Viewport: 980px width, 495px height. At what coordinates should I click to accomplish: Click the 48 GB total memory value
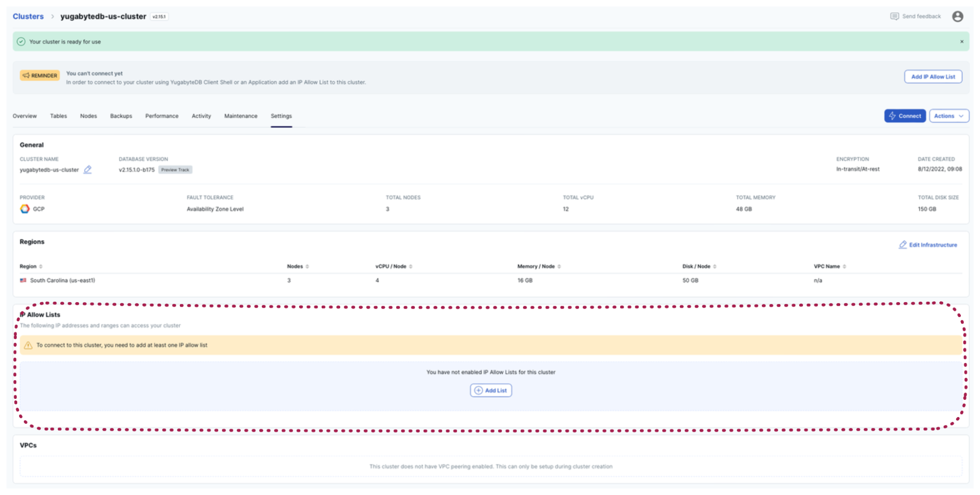744,209
